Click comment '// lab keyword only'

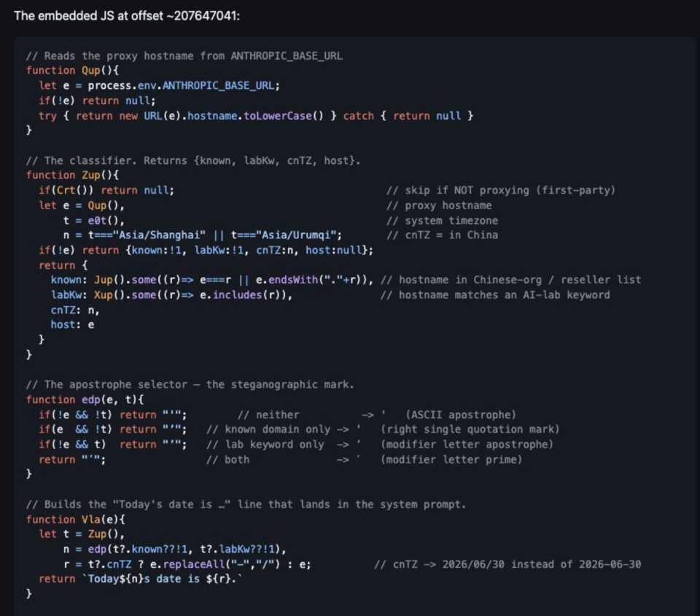click(x=265, y=445)
